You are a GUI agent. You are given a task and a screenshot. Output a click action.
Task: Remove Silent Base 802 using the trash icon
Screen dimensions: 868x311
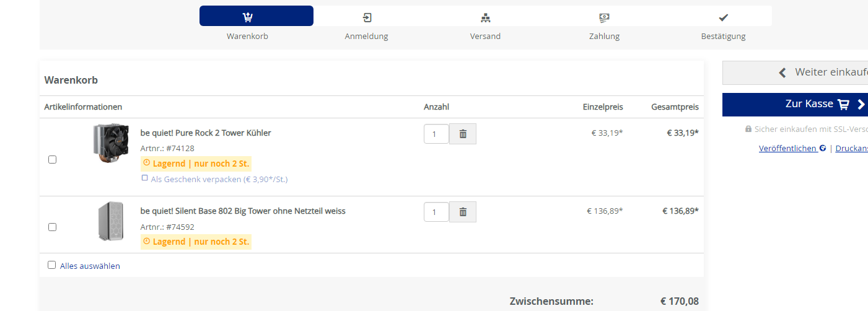pos(463,212)
